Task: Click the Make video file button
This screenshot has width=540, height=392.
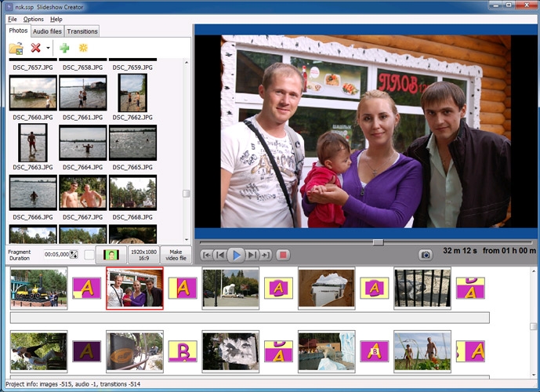Action: tap(176, 255)
